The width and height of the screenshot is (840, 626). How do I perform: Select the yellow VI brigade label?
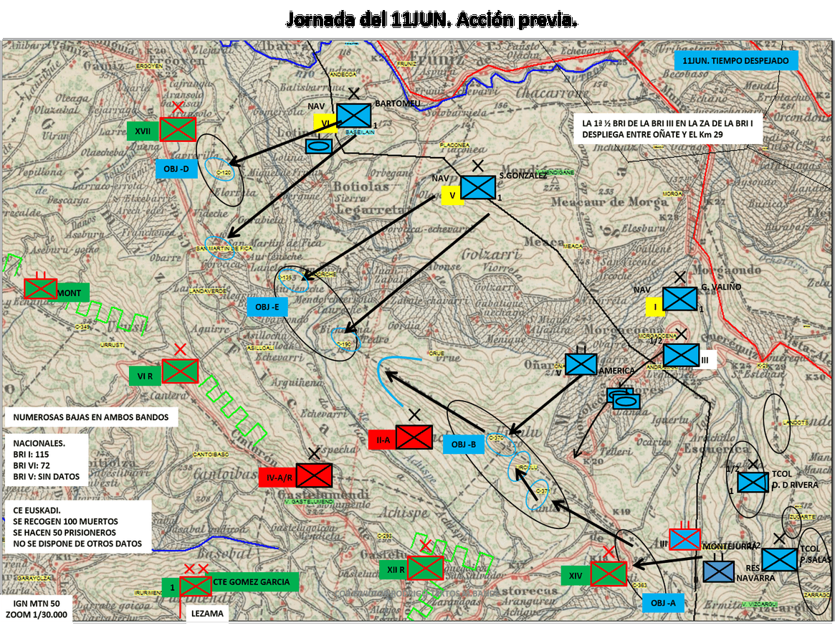coord(325,123)
